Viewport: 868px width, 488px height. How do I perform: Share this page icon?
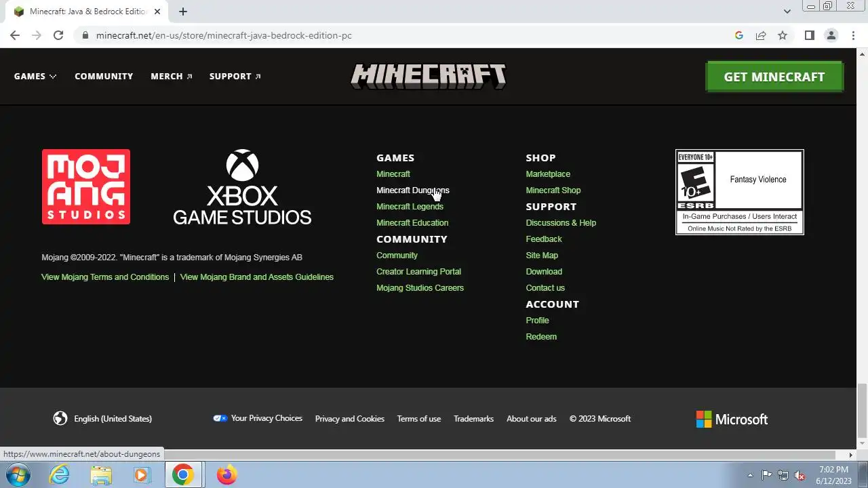tap(761, 35)
